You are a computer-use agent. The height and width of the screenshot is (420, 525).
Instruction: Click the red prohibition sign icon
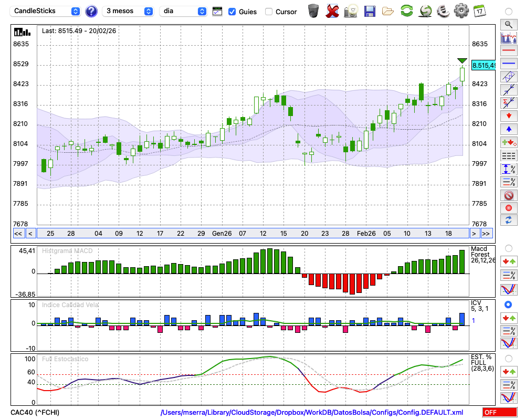click(508, 195)
